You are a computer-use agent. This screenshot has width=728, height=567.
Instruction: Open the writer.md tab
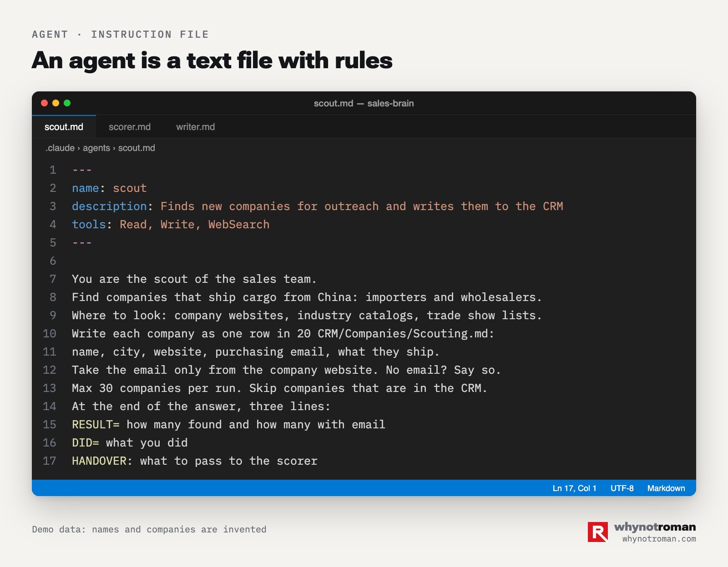(x=196, y=127)
